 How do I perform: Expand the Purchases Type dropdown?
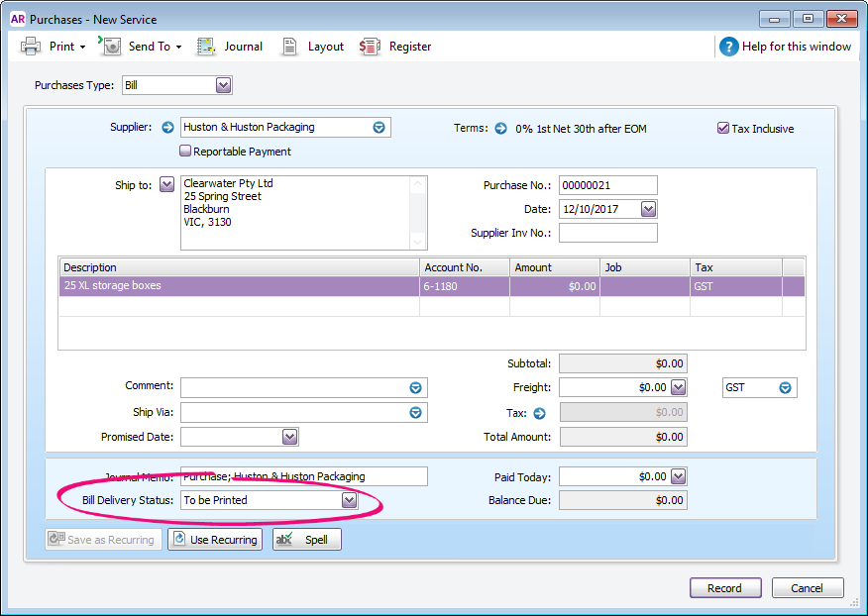pyautogui.click(x=223, y=85)
